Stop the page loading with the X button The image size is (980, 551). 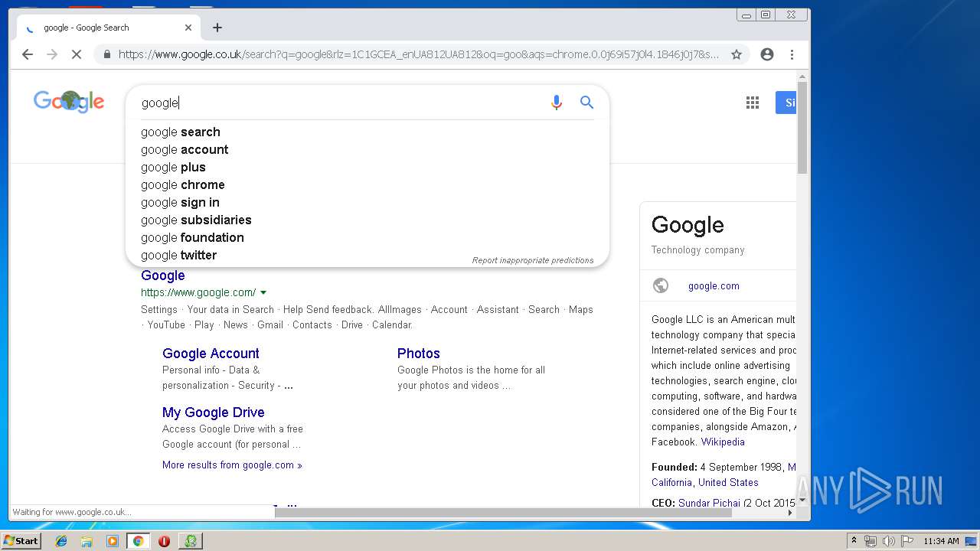click(x=77, y=54)
